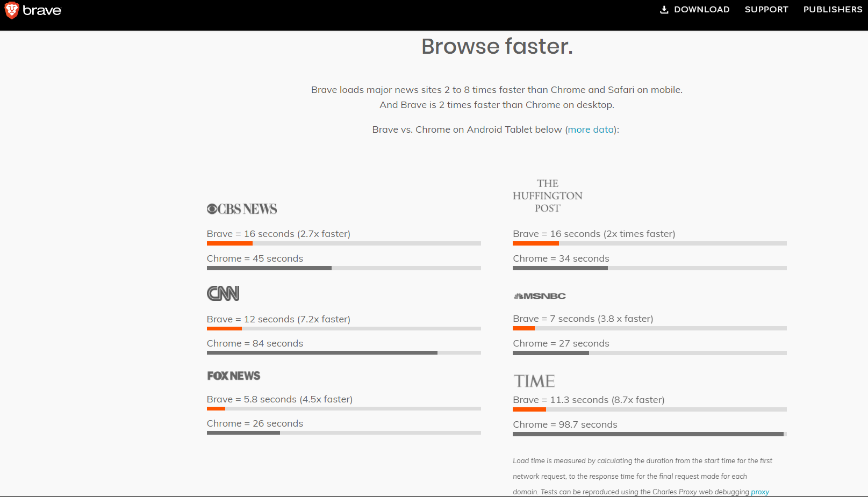The width and height of the screenshot is (868, 497).
Task: Click the Brave lion logo icon
Action: coord(12,10)
